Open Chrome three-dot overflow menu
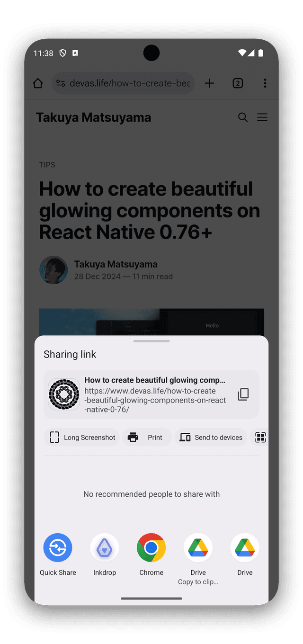303x644 pixels. (x=265, y=83)
